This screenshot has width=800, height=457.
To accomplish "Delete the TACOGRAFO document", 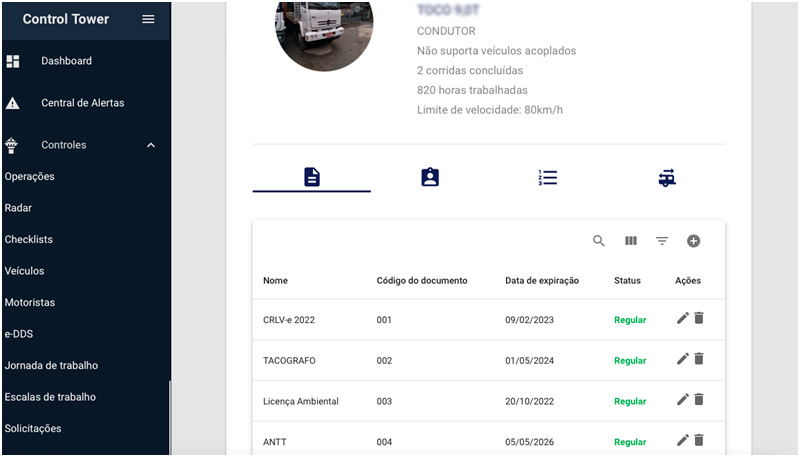I will coord(699,359).
